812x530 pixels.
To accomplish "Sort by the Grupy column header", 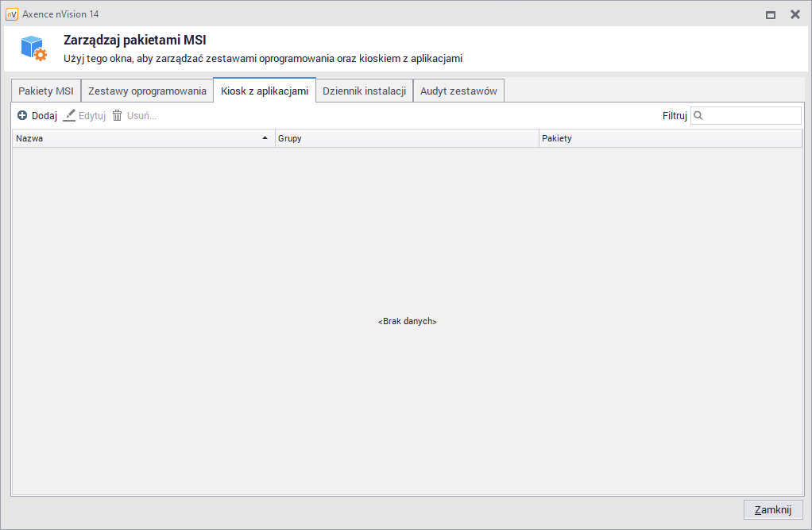I will point(407,138).
